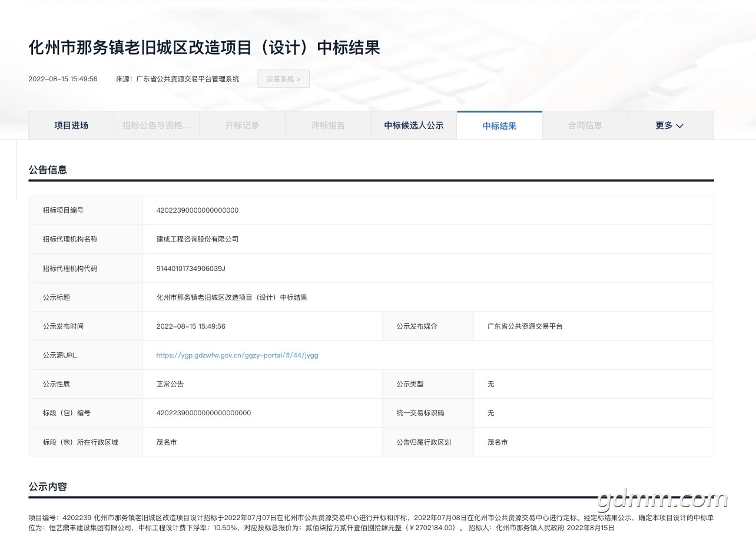Click 茂名市 in 公告归属行政区划 row
The image size is (756, 536).
498,442
